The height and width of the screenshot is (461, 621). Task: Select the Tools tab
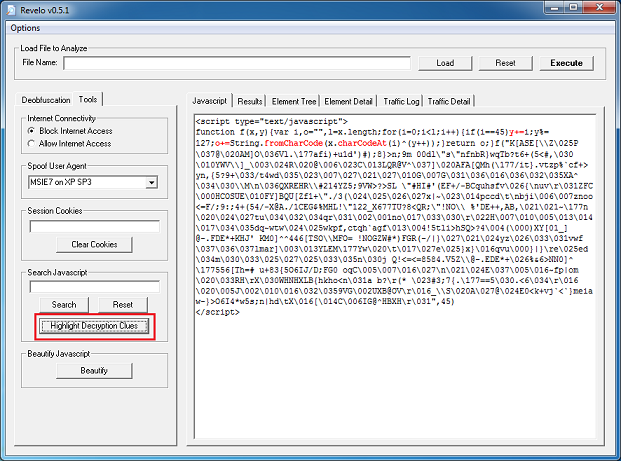coord(89,99)
